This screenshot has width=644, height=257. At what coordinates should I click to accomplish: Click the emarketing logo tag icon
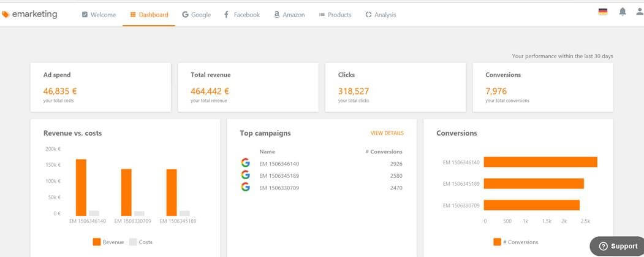click(6, 15)
